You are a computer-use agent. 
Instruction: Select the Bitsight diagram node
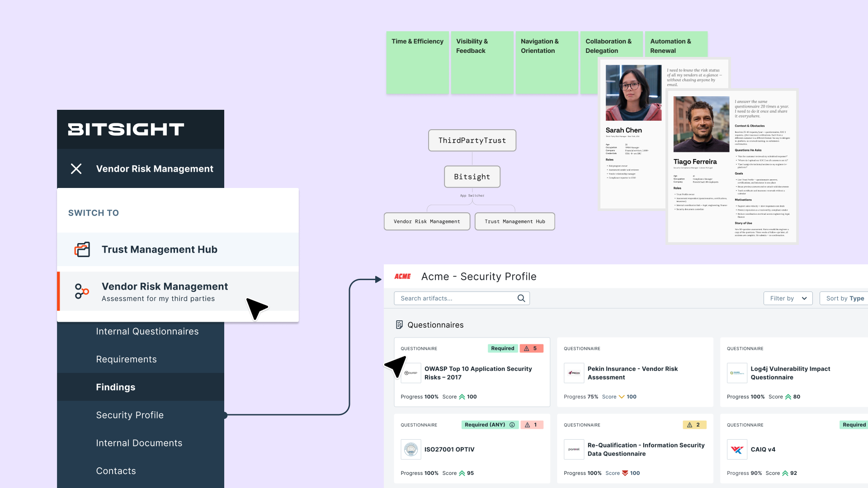click(472, 177)
